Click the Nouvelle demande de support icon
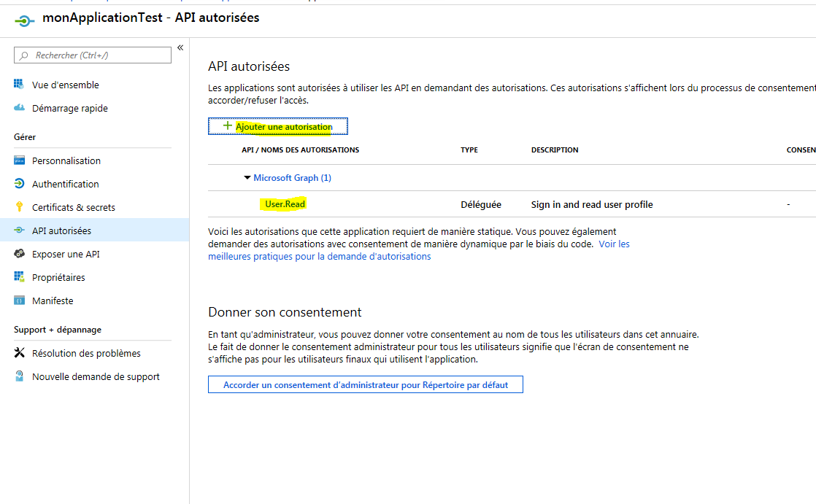Screen dimensions: 816x504 click(19, 376)
